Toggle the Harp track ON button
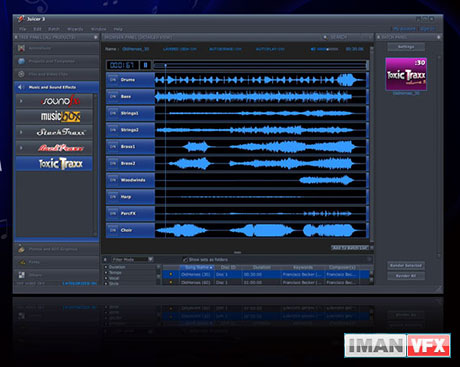This screenshot has height=367, width=460. coord(113,197)
